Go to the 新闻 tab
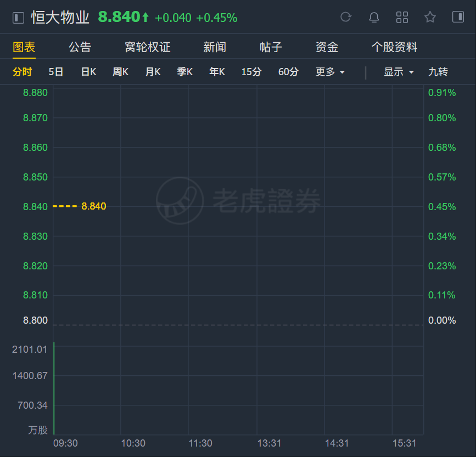 [x=215, y=47]
